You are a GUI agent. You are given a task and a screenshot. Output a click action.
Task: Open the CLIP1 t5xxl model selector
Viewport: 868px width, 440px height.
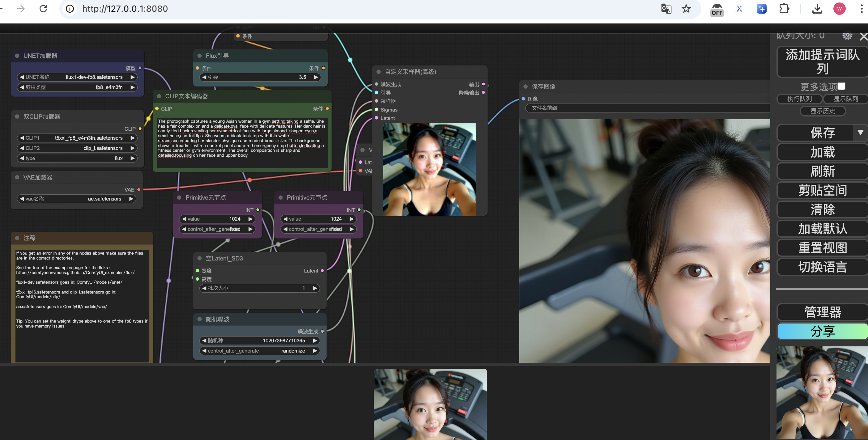pyautogui.click(x=77, y=138)
